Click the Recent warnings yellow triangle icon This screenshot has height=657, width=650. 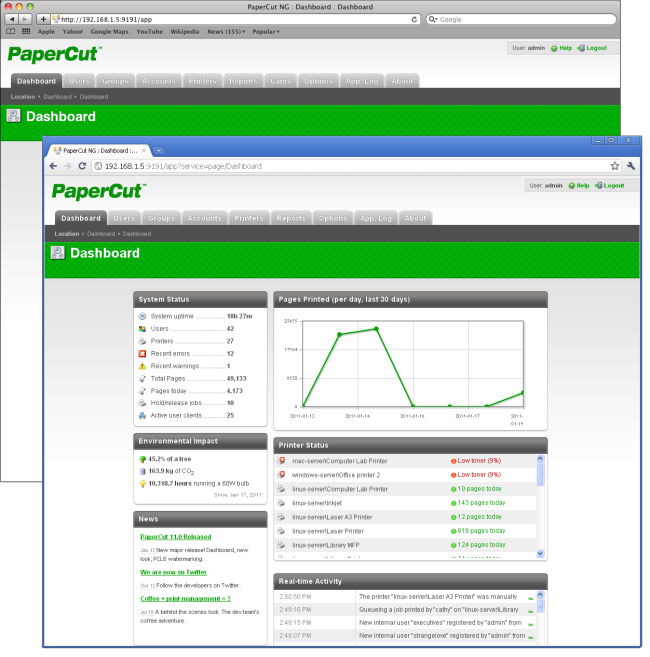(142, 366)
